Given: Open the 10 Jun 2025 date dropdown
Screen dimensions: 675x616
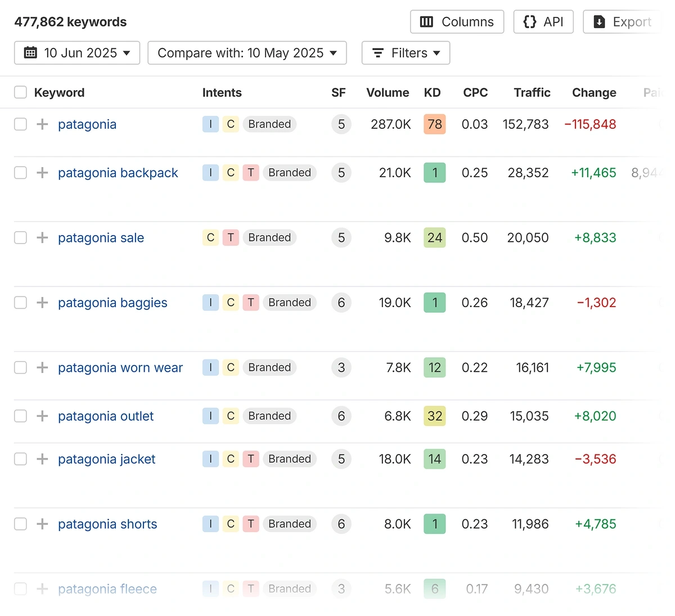Looking at the screenshot, I should click(77, 53).
